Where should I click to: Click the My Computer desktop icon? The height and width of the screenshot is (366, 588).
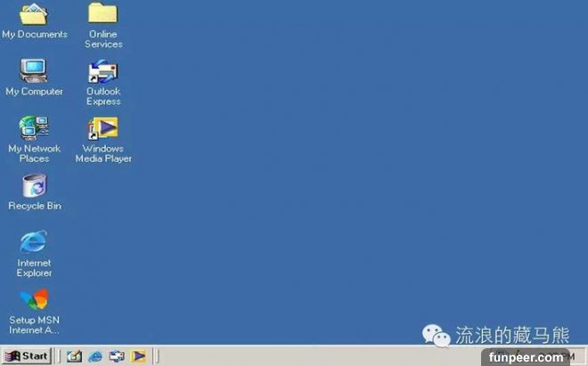[34, 71]
